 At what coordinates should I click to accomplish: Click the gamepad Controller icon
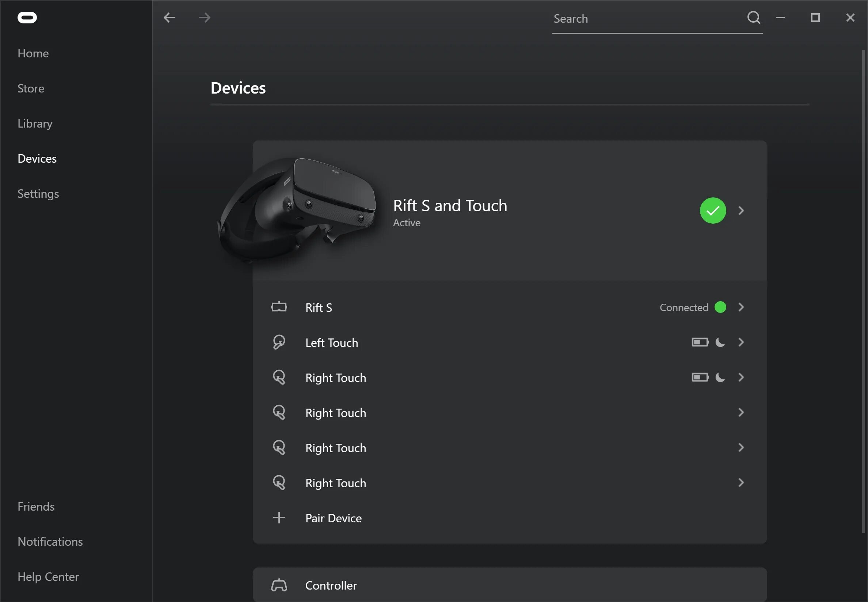pyautogui.click(x=279, y=585)
